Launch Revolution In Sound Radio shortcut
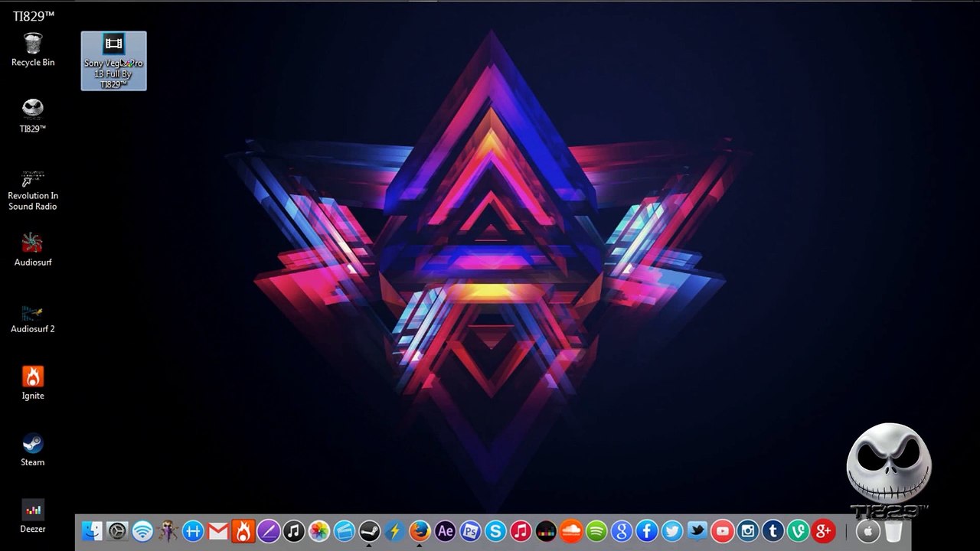 coord(33,189)
